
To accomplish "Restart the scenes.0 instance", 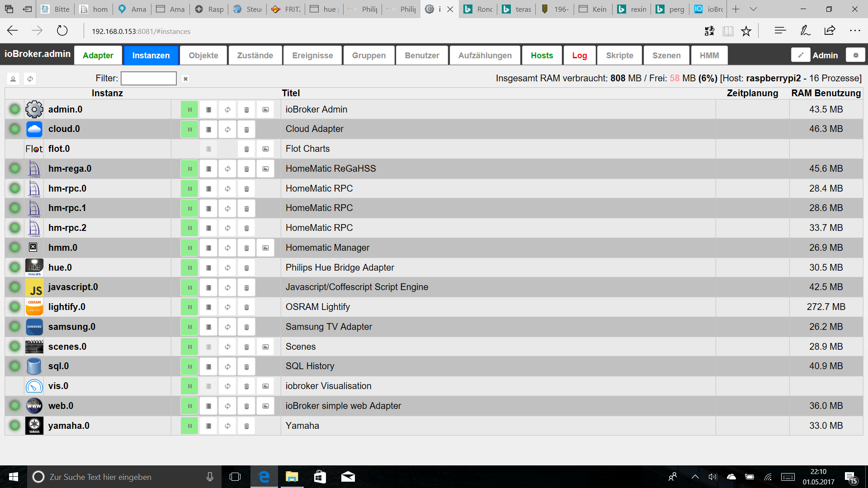I will click(227, 347).
